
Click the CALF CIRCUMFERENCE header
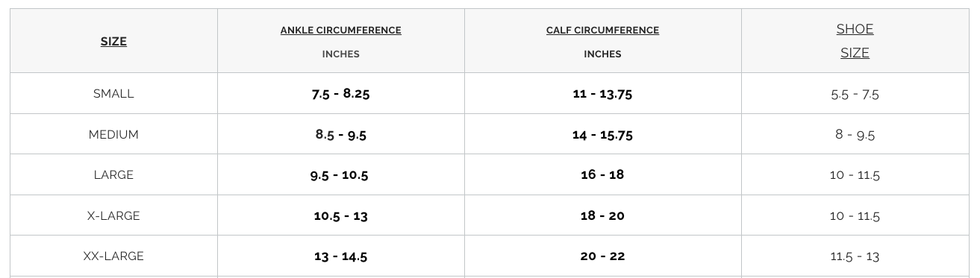click(x=602, y=31)
